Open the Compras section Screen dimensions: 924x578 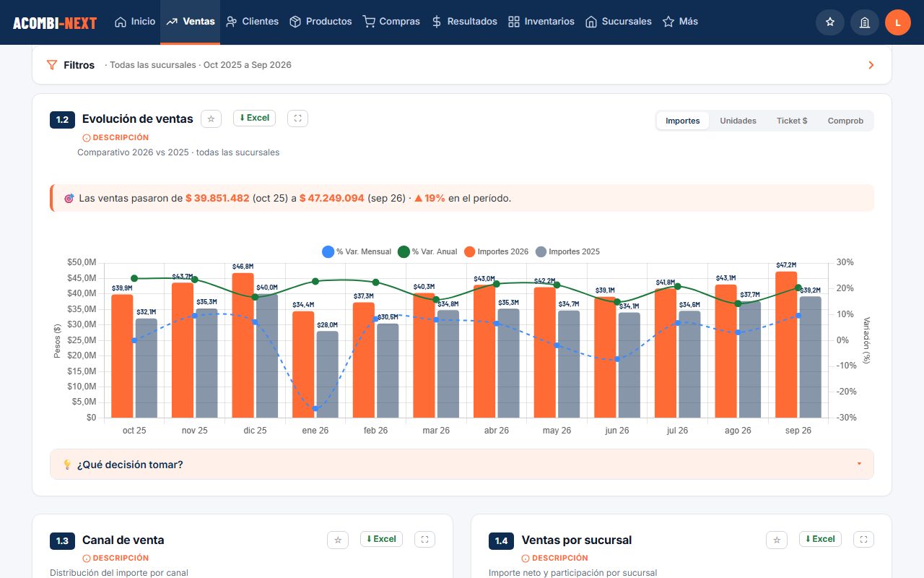pyautogui.click(x=391, y=22)
